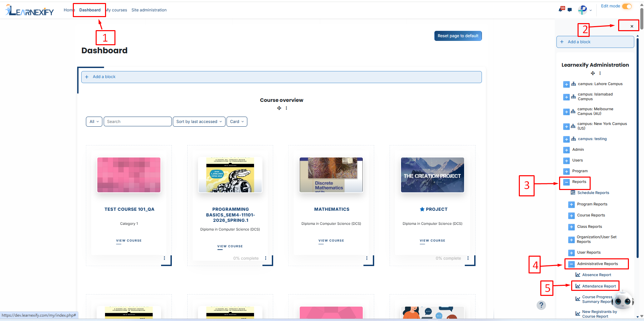644x321 pixels.
Task: Click the help question mark button
Action: [x=541, y=305]
